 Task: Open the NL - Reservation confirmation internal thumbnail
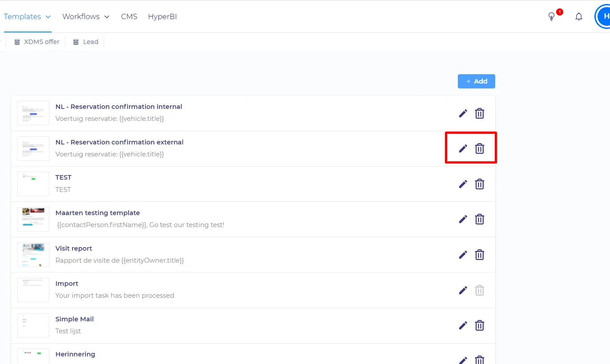point(33,113)
